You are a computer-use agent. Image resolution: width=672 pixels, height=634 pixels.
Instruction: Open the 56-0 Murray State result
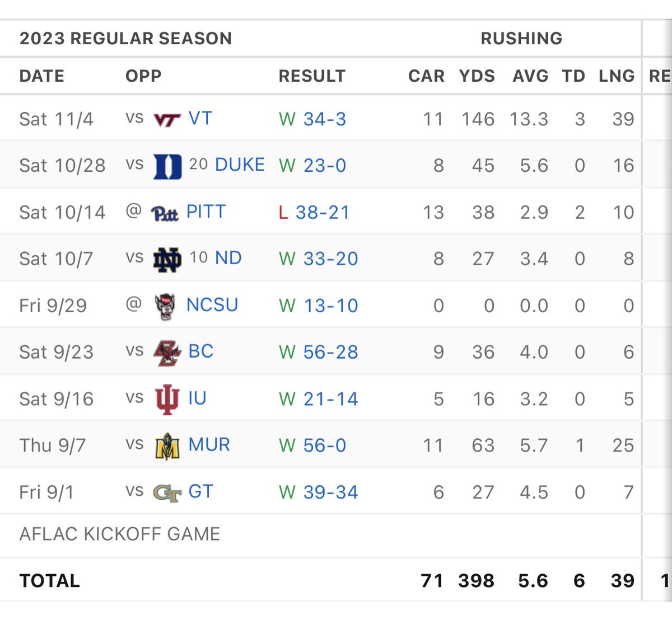pyautogui.click(x=325, y=445)
